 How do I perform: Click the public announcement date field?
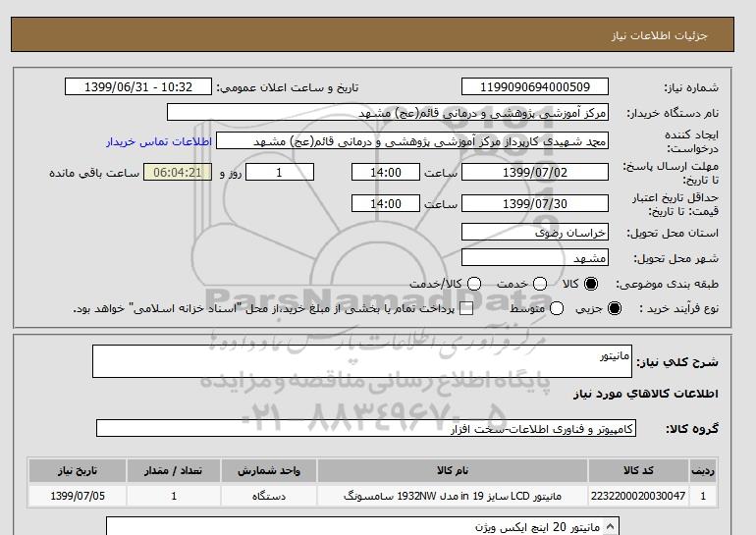137,86
